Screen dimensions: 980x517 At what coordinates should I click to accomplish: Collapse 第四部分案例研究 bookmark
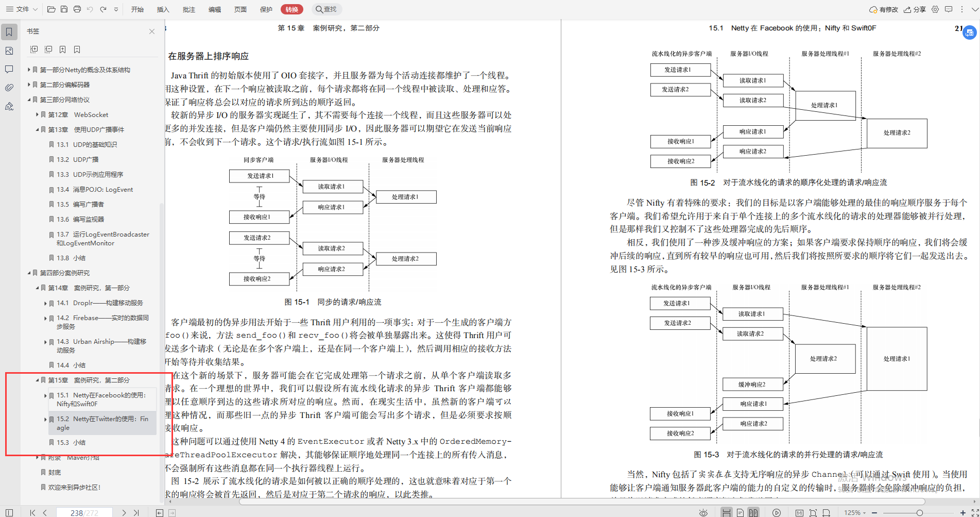29,273
